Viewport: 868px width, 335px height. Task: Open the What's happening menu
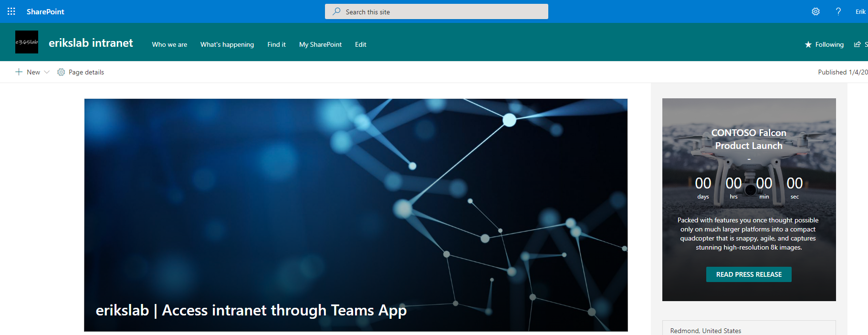(x=227, y=44)
